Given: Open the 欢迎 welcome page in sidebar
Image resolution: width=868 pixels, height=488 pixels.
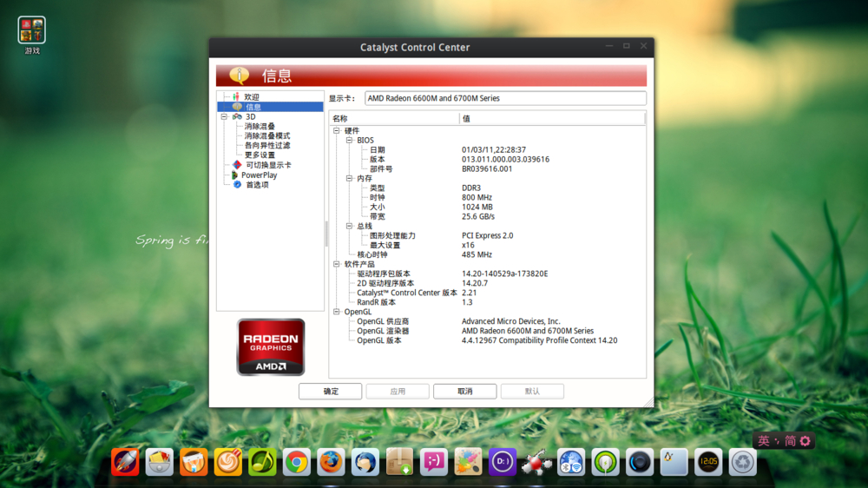Looking at the screenshot, I should coord(252,97).
